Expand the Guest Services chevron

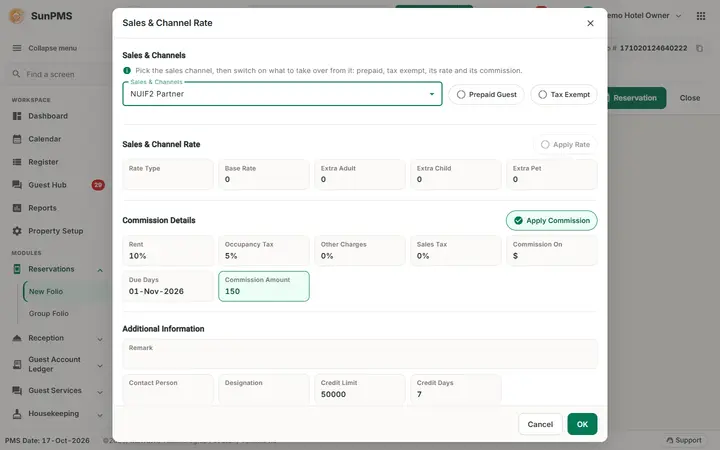[x=100, y=392]
